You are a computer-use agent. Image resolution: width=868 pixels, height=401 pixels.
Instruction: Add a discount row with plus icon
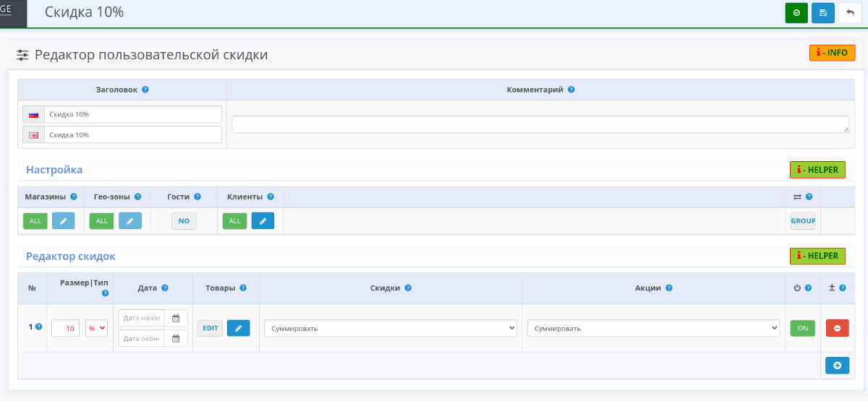point(837,366)
